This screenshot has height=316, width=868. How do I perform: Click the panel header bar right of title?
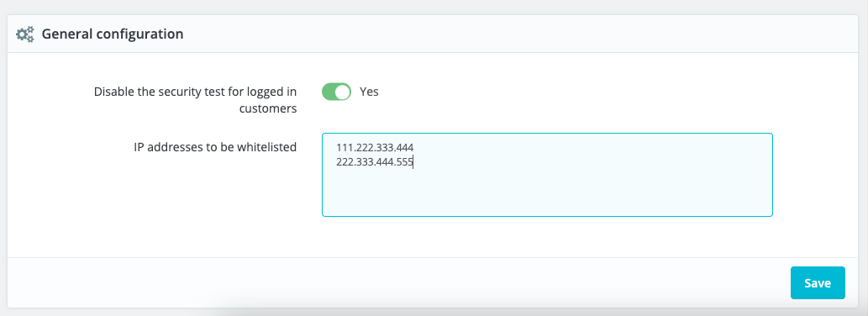pyautogui.click(x=520, y=34)
